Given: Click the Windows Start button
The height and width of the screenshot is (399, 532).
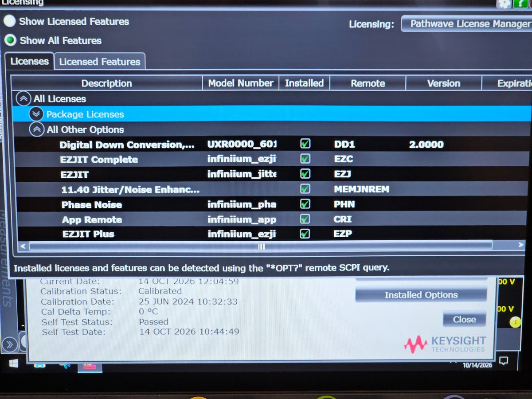Looking at the screenshot, I should (14, 364).
